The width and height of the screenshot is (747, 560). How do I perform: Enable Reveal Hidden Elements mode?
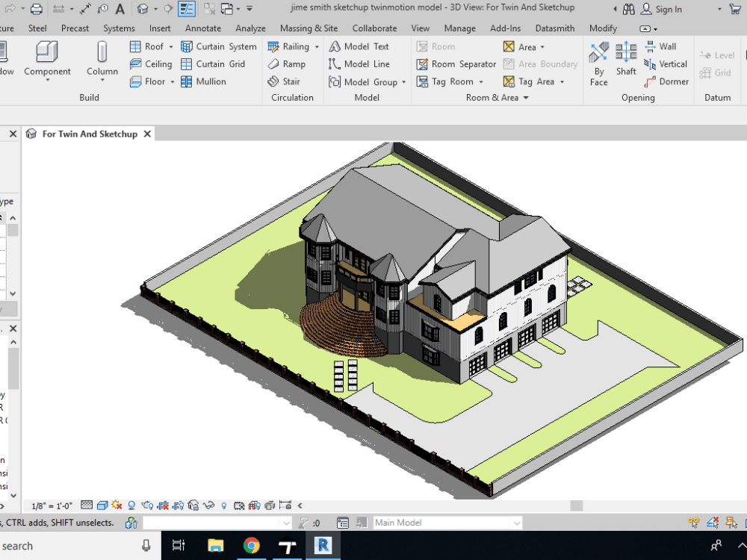click(x=224, y=505)
